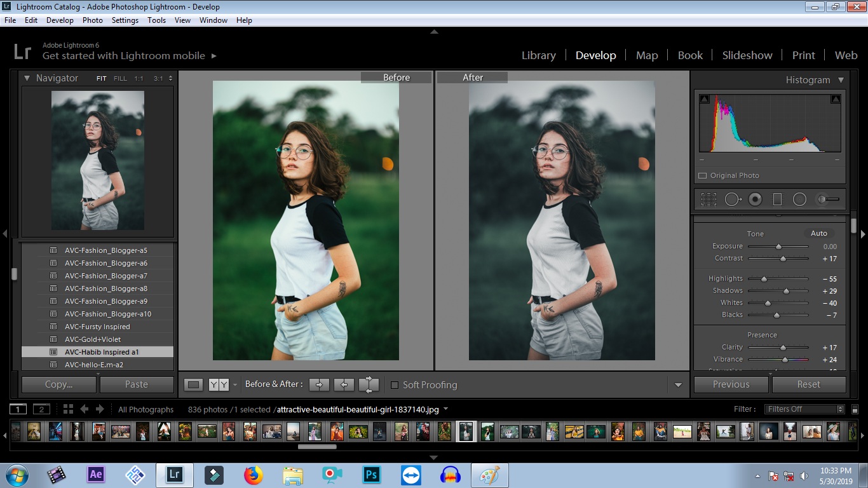The width and height of the screenshot is (868, 488).
Task: Click the Vibrance slider
Action: [x=778, y=360]
